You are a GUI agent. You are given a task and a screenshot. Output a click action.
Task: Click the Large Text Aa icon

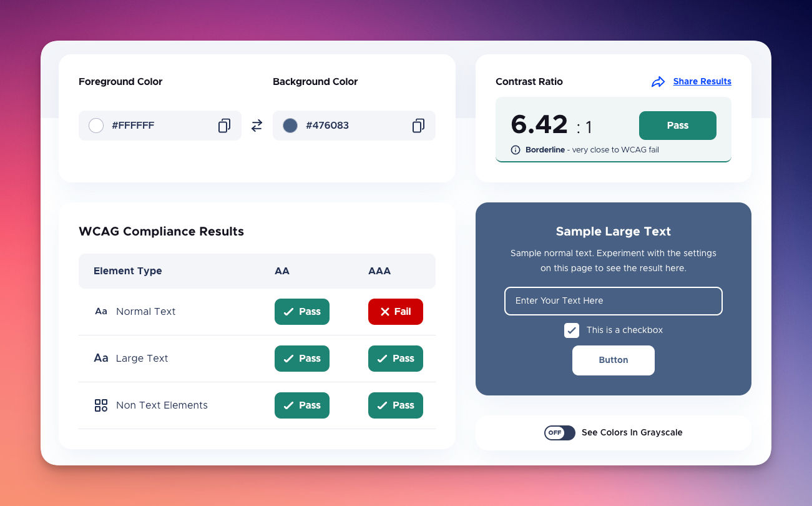pos(101,358)
